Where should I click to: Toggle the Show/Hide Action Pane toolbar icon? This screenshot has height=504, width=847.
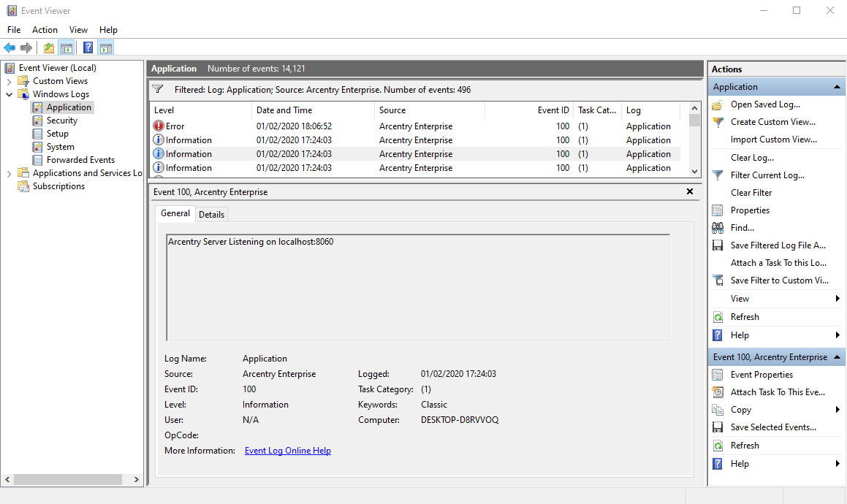106,48
